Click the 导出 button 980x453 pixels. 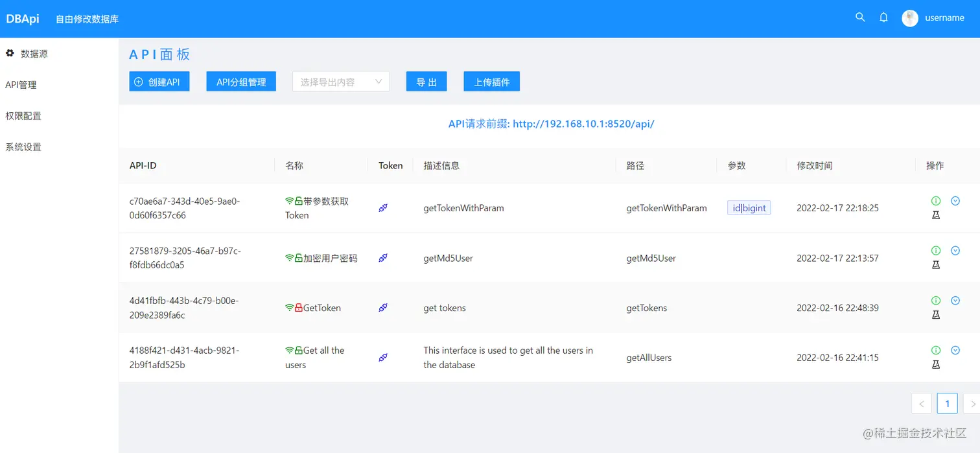(x=426, y=82)
